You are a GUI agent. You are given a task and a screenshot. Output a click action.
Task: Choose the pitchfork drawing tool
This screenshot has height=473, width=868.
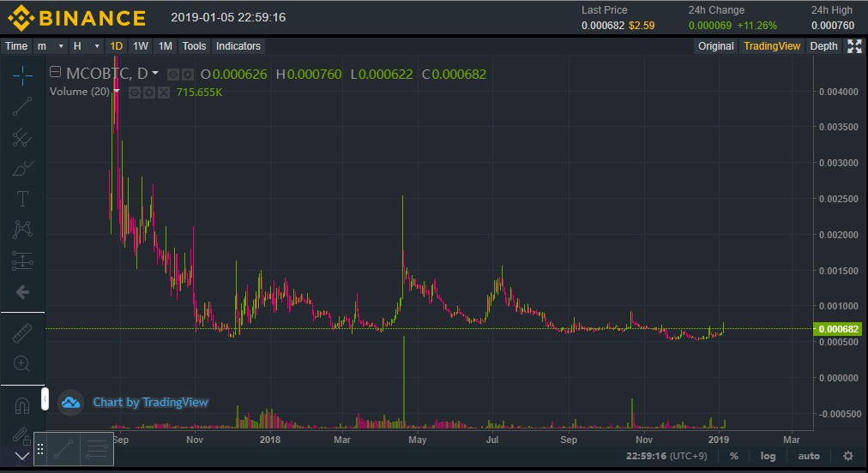coord(22,137)
